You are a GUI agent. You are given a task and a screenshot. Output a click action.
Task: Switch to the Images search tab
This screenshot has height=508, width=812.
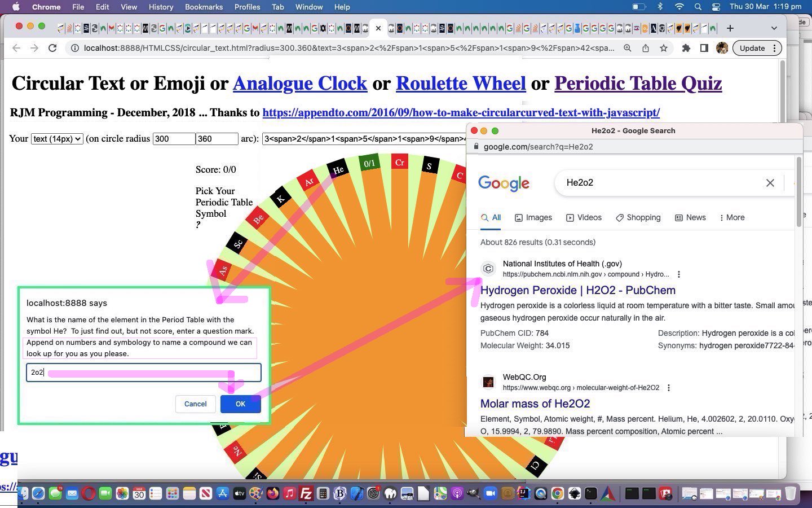[533, 217]
